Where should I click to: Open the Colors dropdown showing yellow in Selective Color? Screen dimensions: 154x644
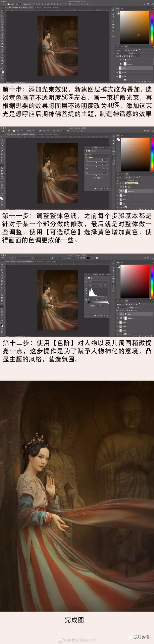98,157
